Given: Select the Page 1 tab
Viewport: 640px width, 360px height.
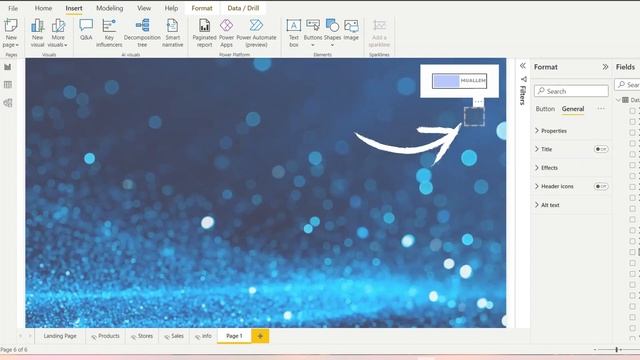Looking at the screenshot, I should [x=234, y=336].
